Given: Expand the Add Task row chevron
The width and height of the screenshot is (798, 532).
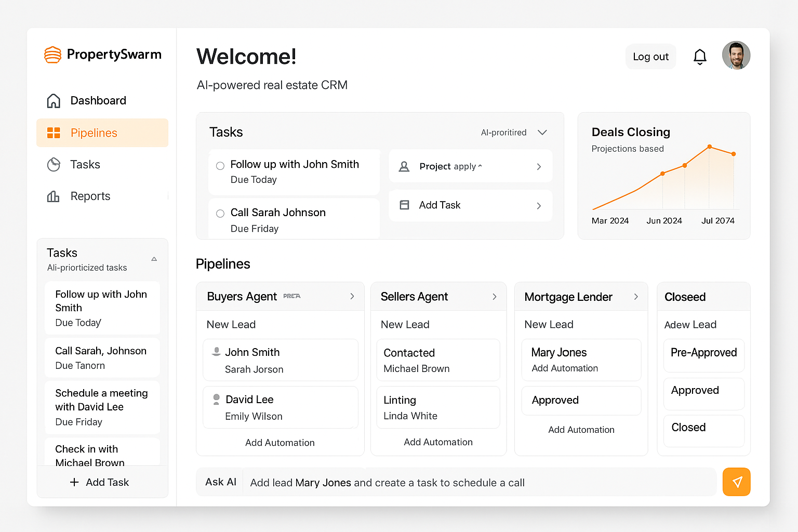Looking at the screenshot, I should click(x=539, y=206).
